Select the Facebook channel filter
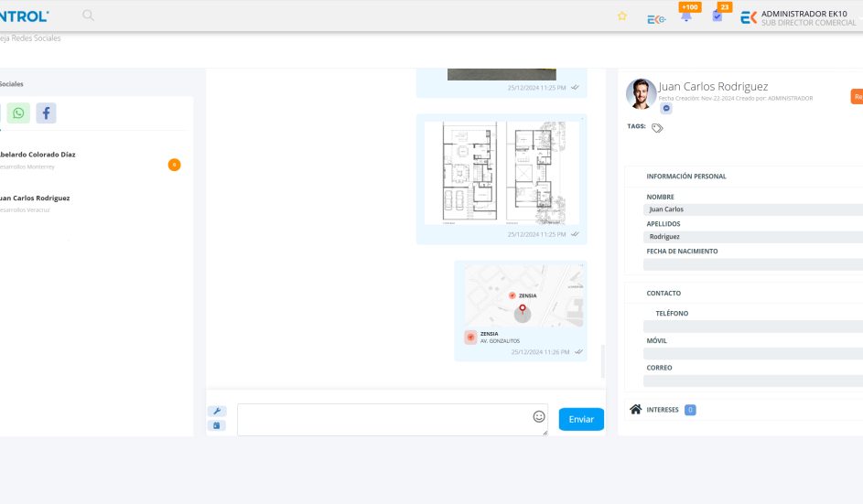Image resolution: width=863 pixels, height=504 pixels. click(x=46, y=113)
